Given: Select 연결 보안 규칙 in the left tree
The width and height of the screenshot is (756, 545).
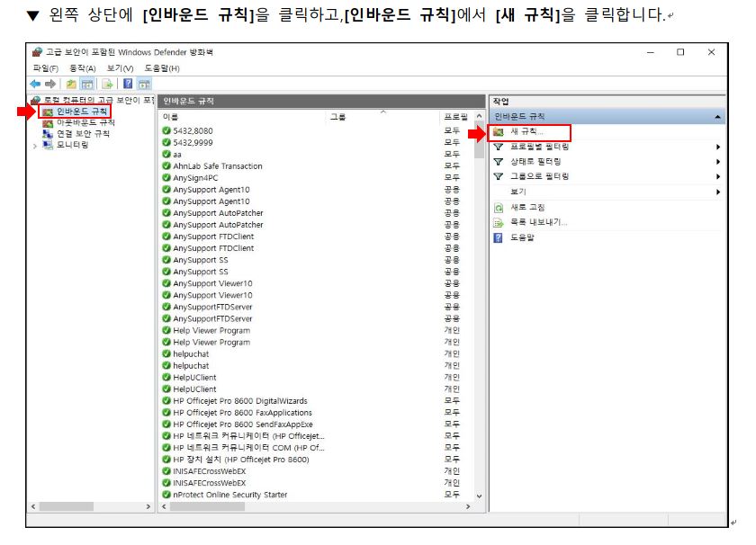Looking at the screenshot, I should point(83,133).
